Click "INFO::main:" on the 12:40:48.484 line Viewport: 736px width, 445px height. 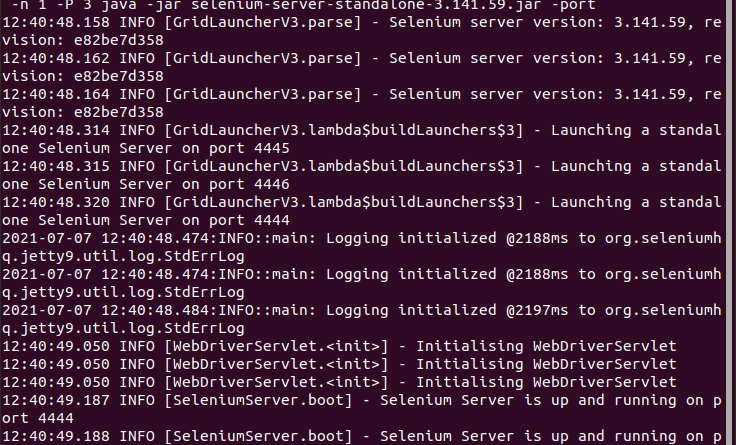(x=267, y=310)
